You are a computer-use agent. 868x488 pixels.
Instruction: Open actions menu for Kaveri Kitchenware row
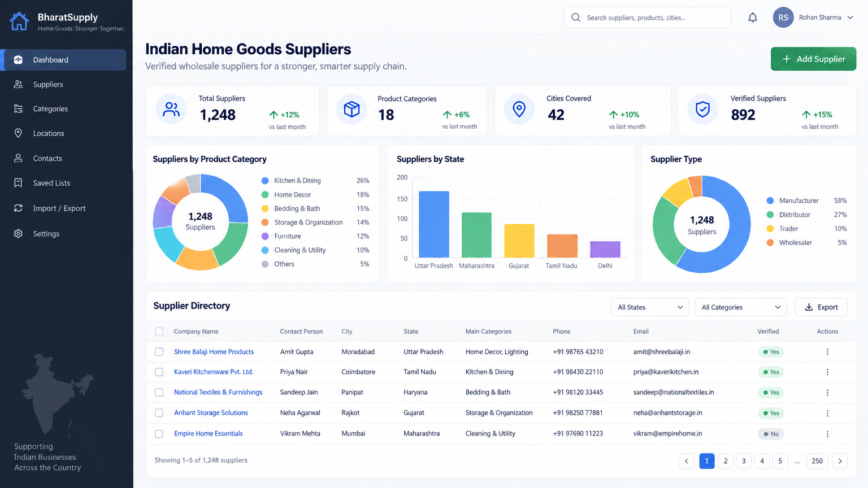click(x=827, y=372)
